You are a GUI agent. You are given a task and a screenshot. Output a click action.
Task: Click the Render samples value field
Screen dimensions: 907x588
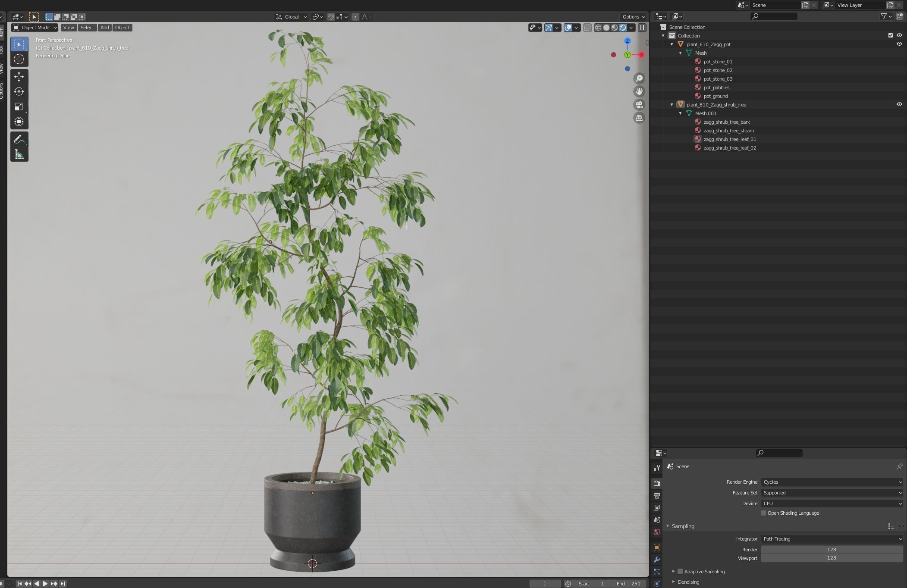click(x=832, y=550)
